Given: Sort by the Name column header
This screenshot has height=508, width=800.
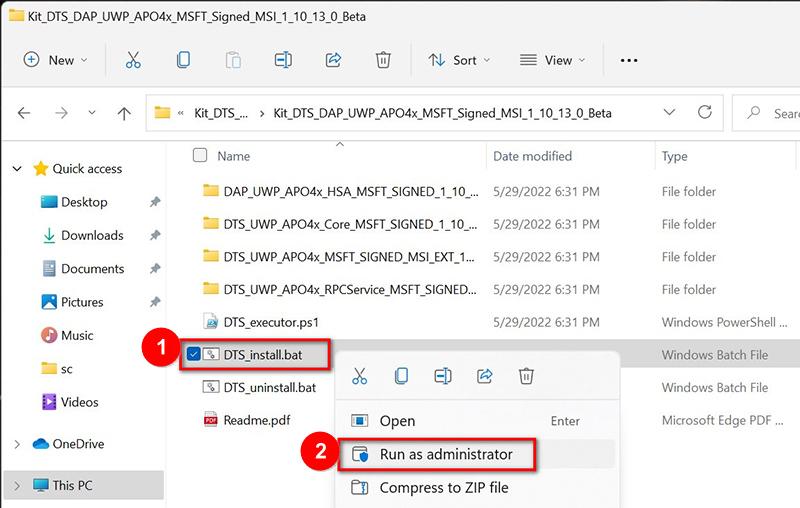Looking at the screenshot, I should [x=233, y=156].
